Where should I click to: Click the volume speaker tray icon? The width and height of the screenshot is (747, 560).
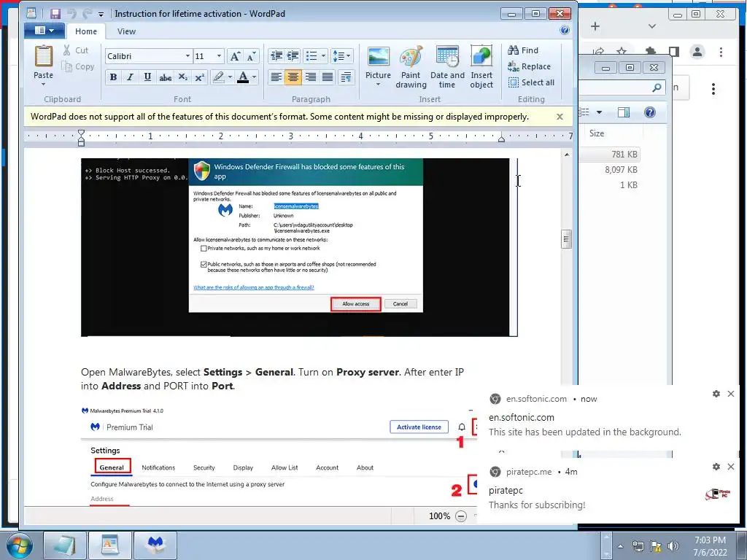pyautogui.click(x=673, y=546)
